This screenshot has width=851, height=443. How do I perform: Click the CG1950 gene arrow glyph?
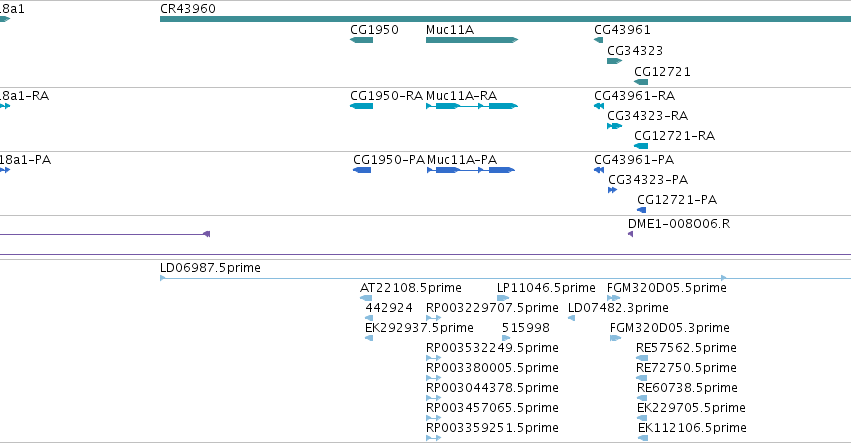pos(361,40)
